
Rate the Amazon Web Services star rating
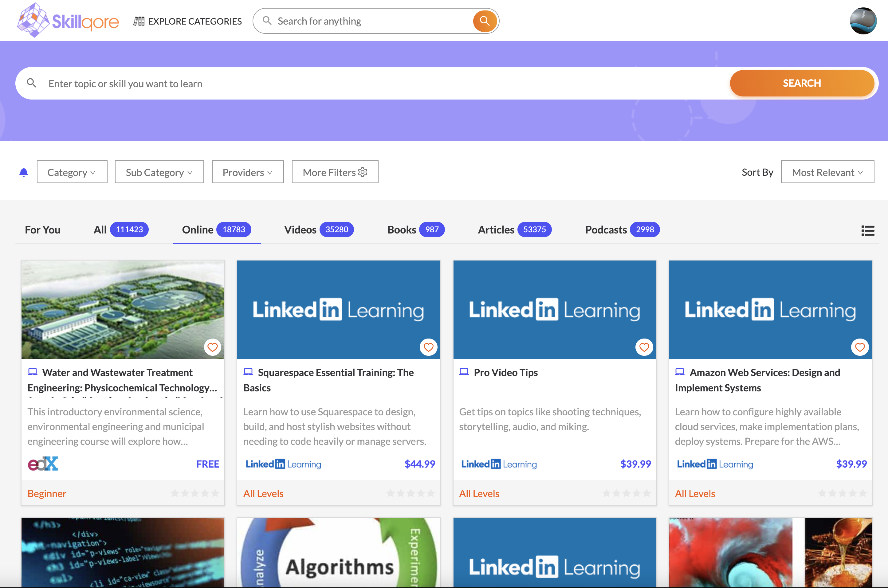[842, 493]
